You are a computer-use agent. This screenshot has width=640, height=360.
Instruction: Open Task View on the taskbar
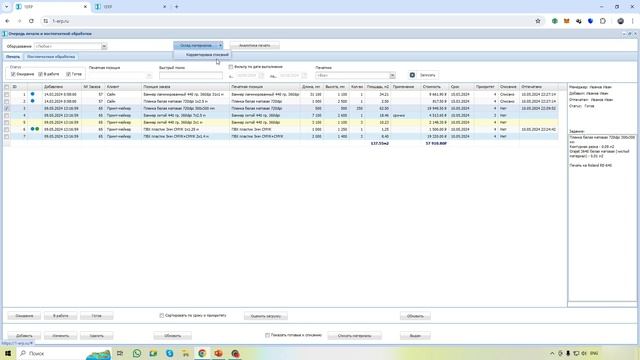[120, 353]
